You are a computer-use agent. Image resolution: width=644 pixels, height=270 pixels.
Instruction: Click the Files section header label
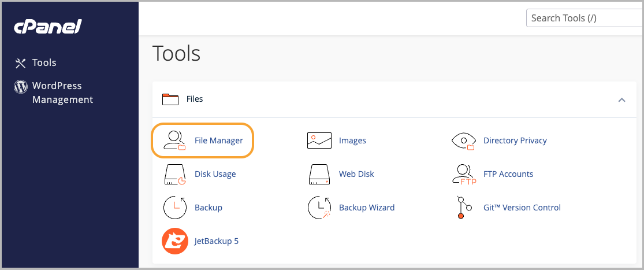pos(195,99)
